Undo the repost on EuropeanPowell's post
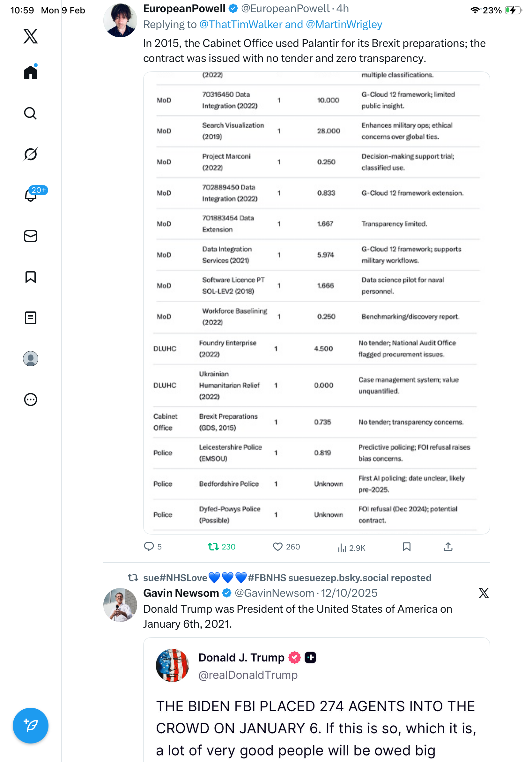Viewport: 532px width, 762px height. (213, 547)
